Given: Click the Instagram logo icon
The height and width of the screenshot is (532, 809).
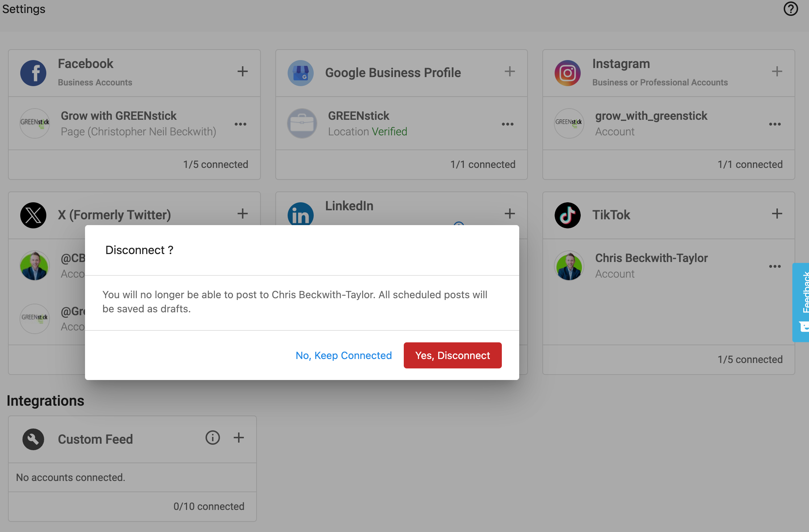Looking at the screenshot, I should (x=567, y=73).
